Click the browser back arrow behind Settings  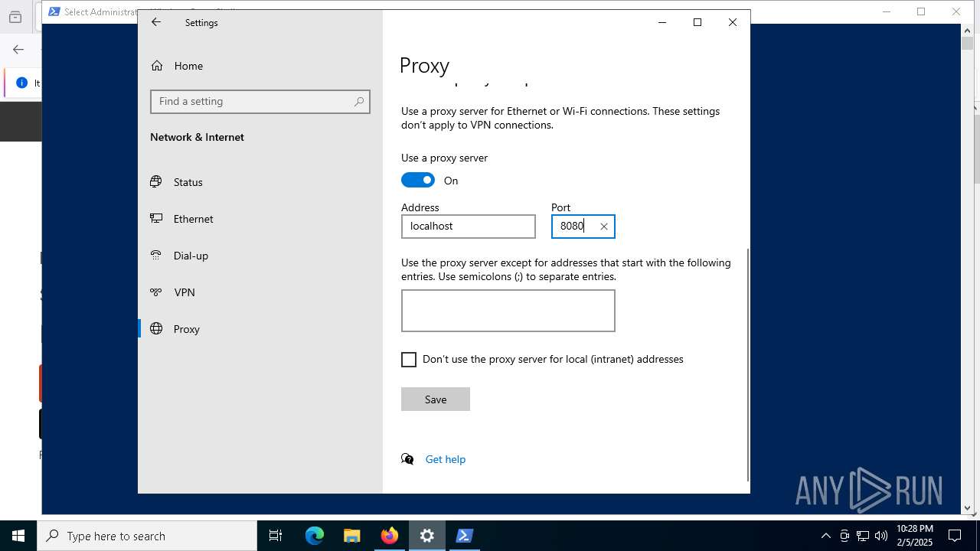click(18, 50)
